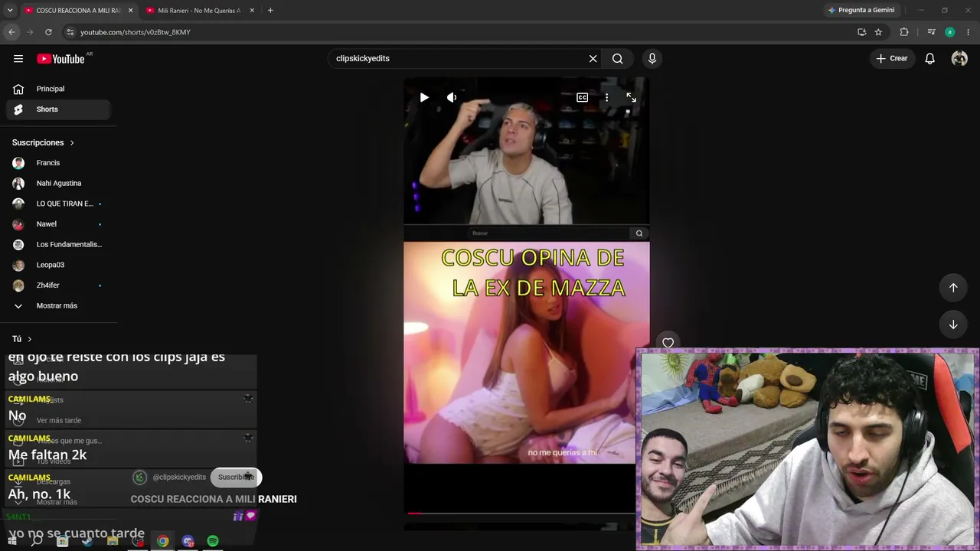This screenshot has width=980, height=551.
Task: Open a new browser tab
Action: [x=270, y=11]
